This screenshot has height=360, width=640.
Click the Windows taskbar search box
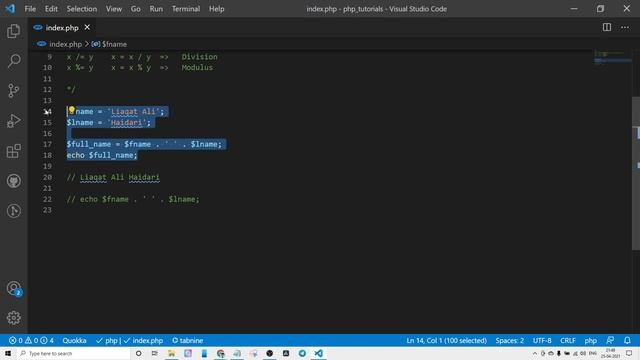click(73, 353)
